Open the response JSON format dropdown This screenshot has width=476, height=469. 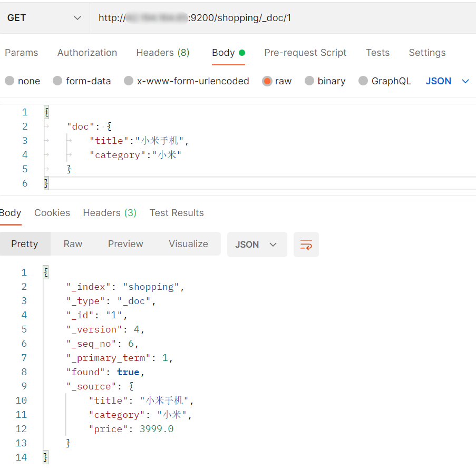pyautogui.click(x=257, y=245)
